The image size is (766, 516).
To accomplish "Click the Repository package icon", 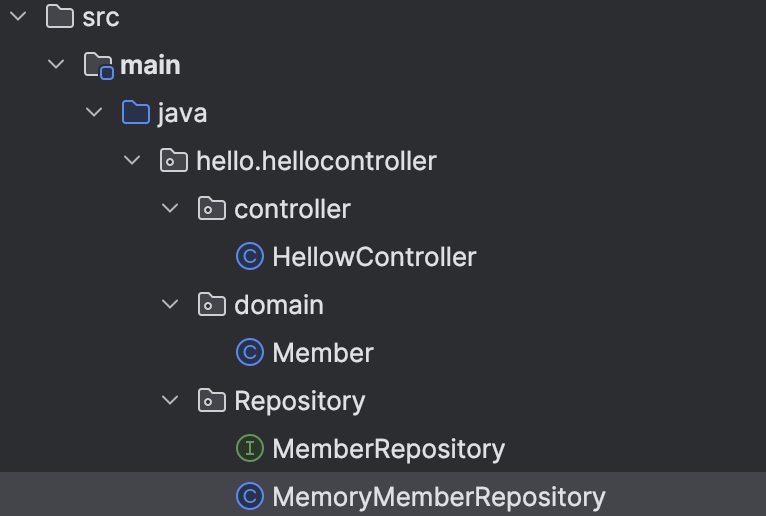I will coord(211,401).
